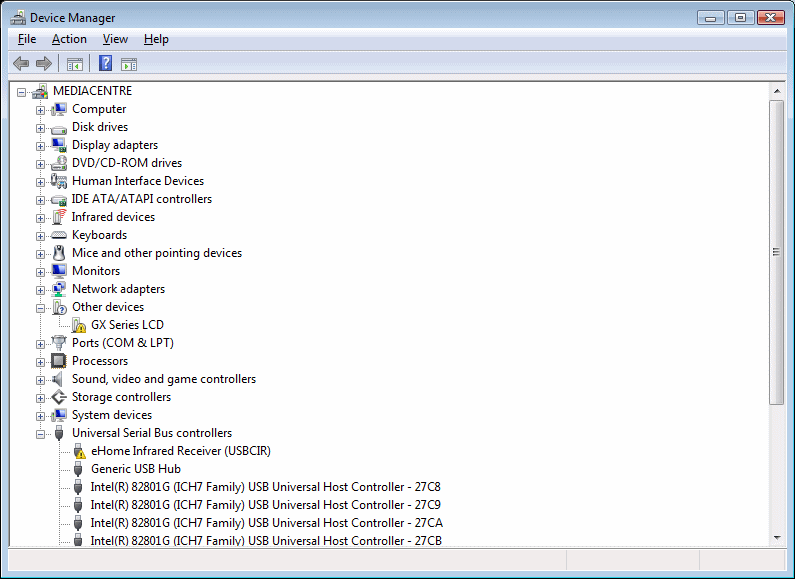Select the Storage controllers label
795x579 pixels.
tap(121, 397)
